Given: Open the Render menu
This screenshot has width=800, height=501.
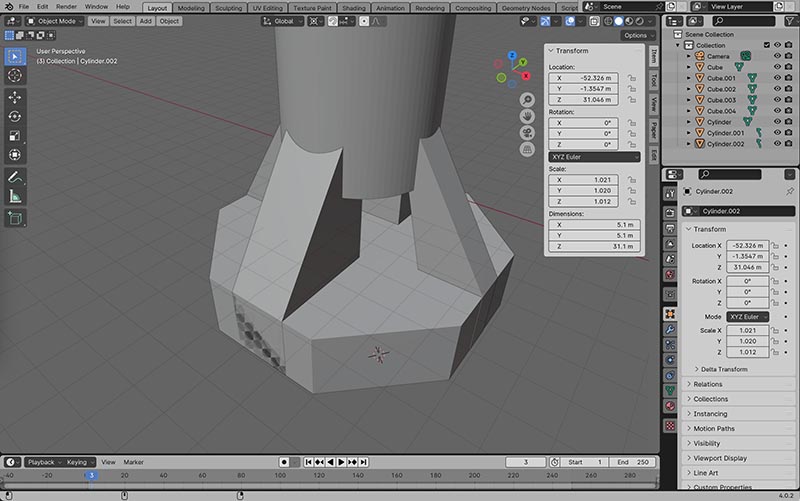Looking at the screenshot, I should tap(66, 7).
